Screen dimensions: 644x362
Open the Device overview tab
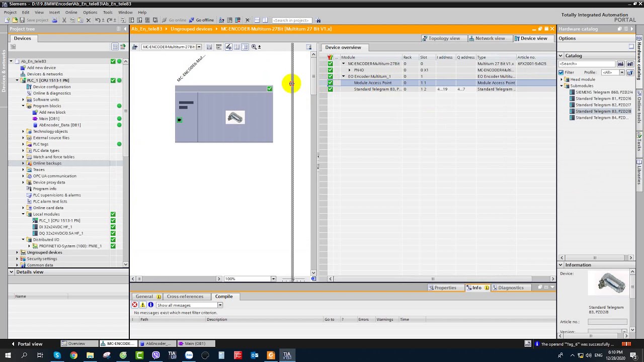[343, 47]
